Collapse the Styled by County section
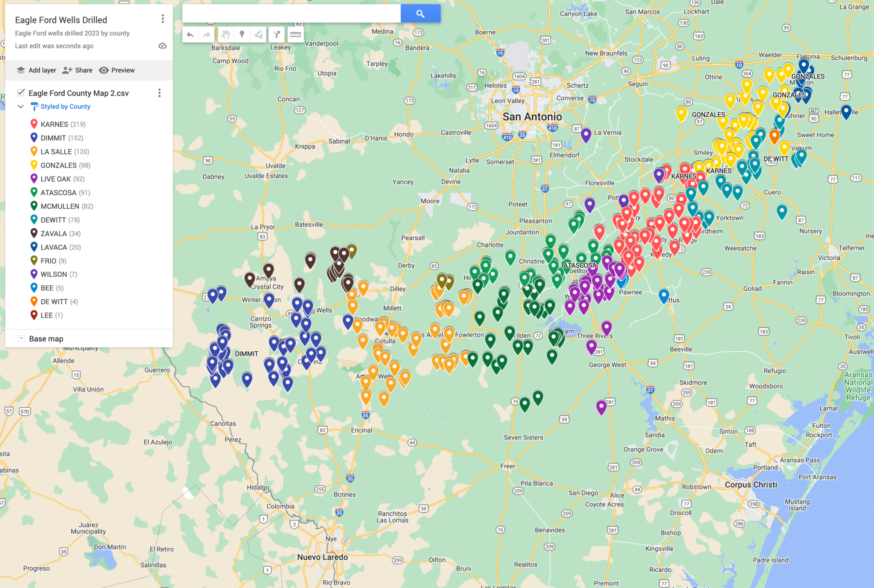 (20, 106)
